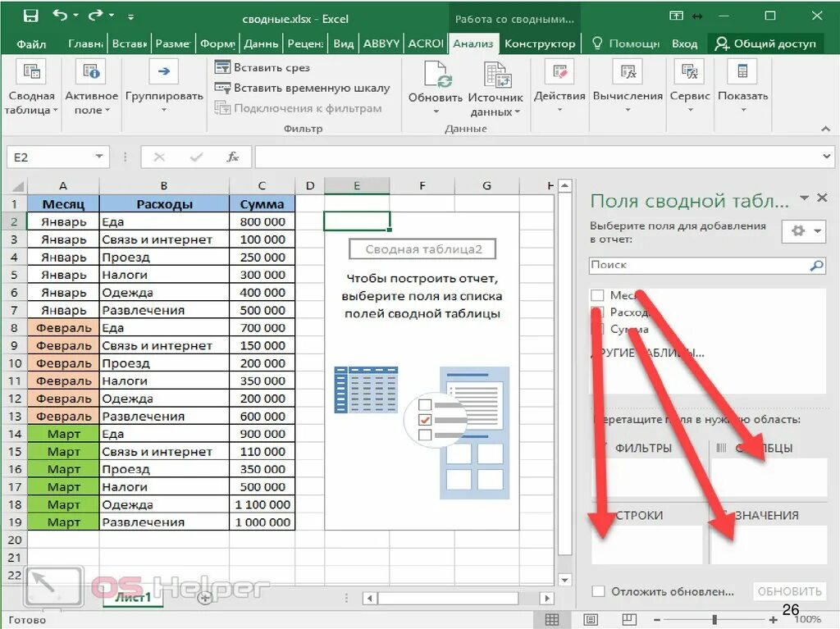Select the Анализ ribbon tab
Image resolution: width=840 pixels, height=629 pixels.
click(x=472, y=44)
